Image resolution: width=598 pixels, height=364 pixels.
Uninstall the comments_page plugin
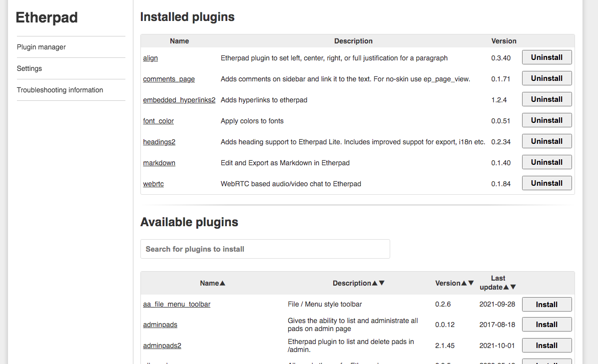click(547, 78)
